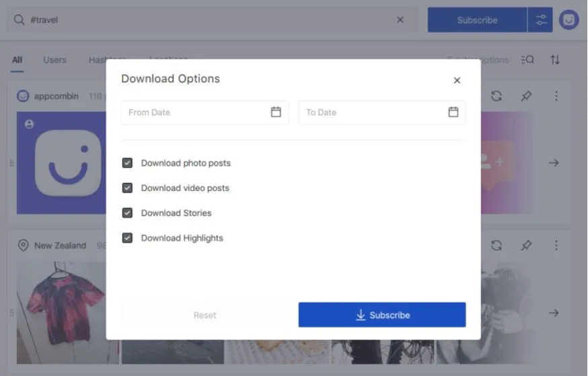This screenshot has height=376, width=588.
Task: Open subscription settings next to top Subscribe
Action: (x=540, y=20)
